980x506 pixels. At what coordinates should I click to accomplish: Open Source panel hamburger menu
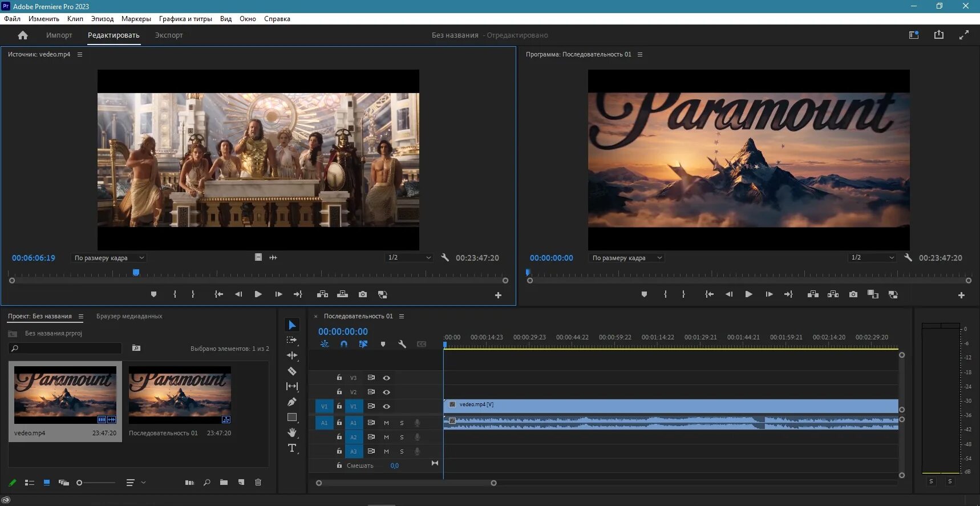coord(80,54)
